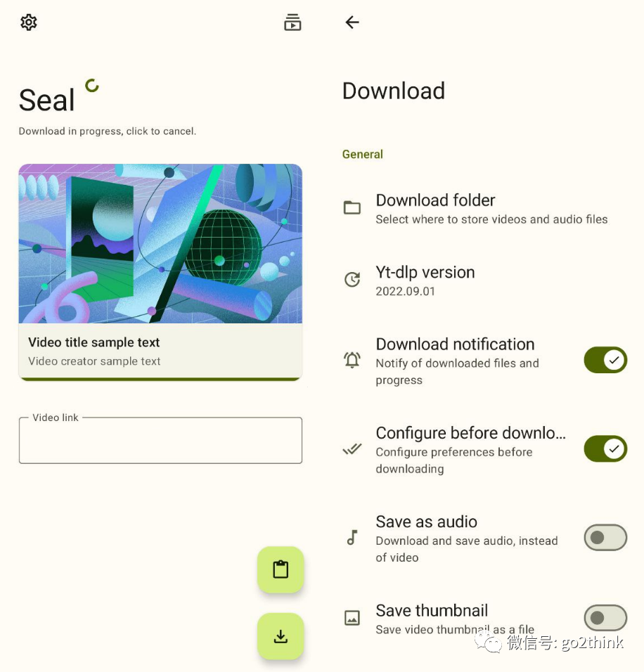Click the video preview thumbnail image

tap(160, 243)
